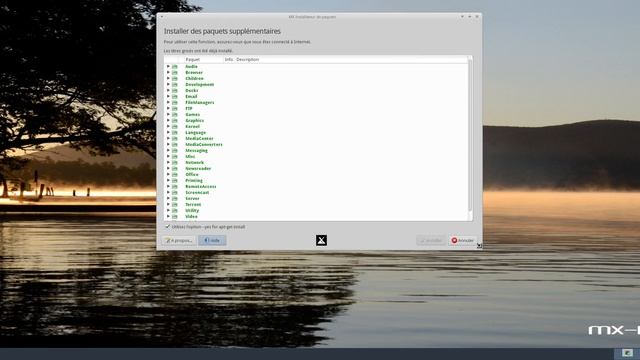Click the MediaCenter folder icon

coord(175,138)
